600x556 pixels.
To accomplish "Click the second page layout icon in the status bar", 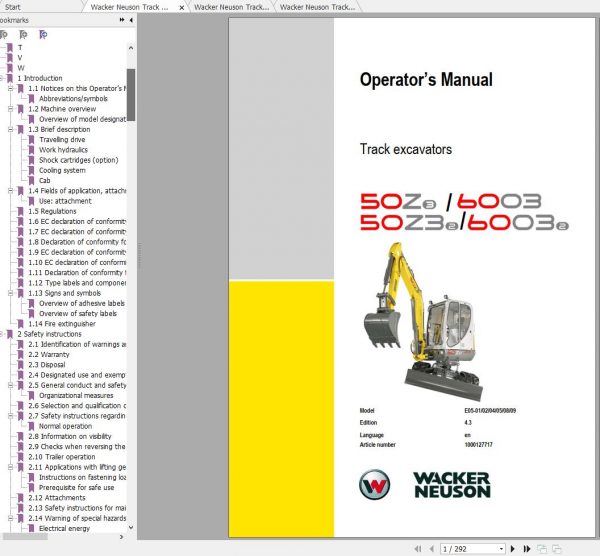I will click(556, 549).
